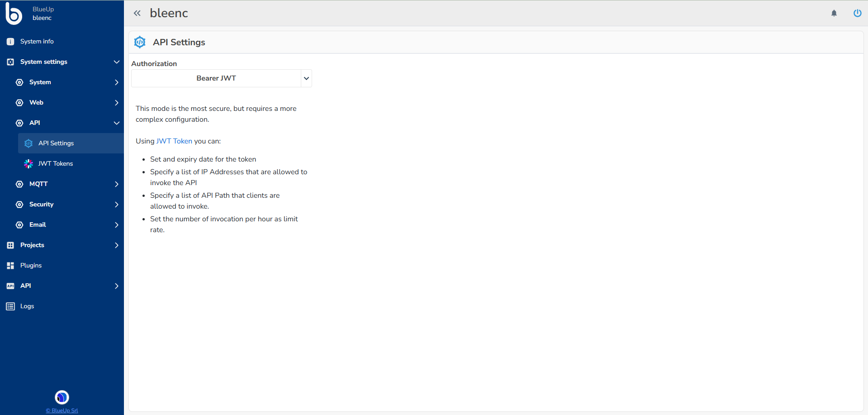Click the Logs list icon
Screen dimensions: 868x415
10,306
